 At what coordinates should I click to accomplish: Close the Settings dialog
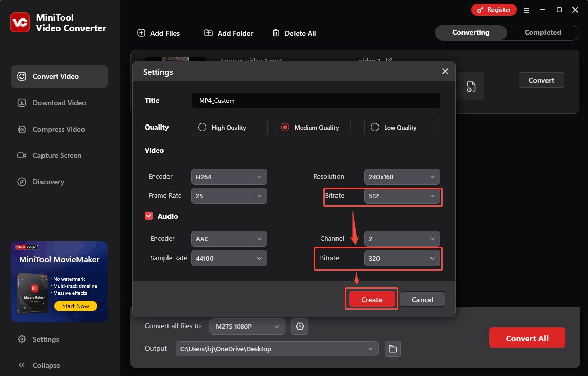(x=445, y=71)
